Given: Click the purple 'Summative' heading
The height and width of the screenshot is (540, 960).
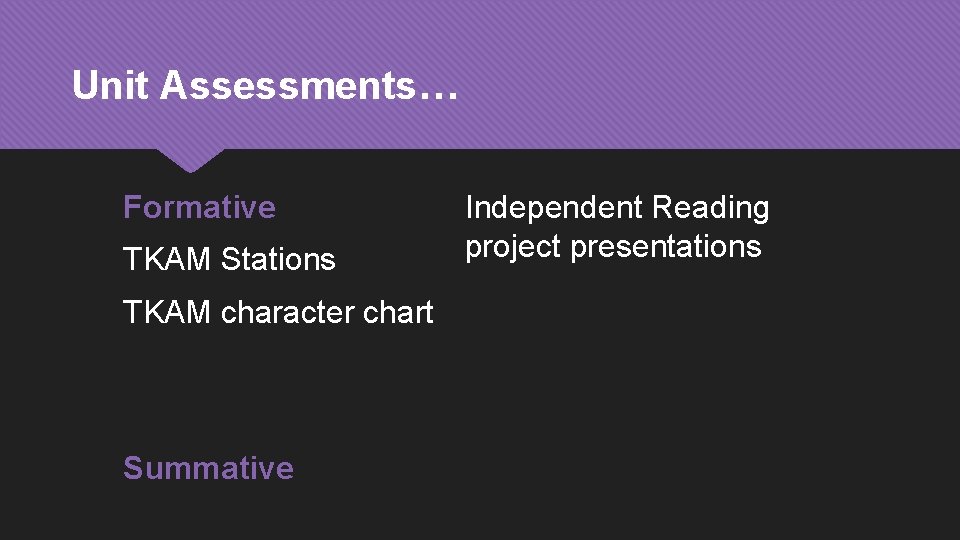Looking at the screenshot, I should pos(208,468).
